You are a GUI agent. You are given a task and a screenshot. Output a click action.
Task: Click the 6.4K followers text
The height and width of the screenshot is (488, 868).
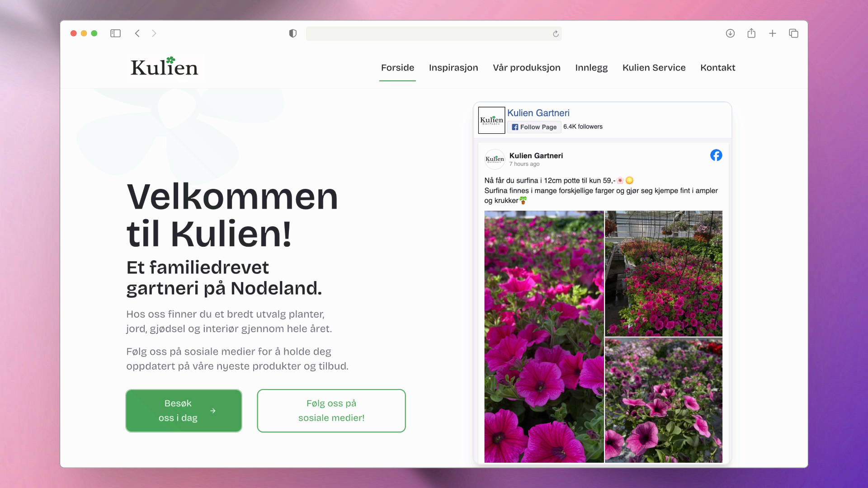[583, 127]
